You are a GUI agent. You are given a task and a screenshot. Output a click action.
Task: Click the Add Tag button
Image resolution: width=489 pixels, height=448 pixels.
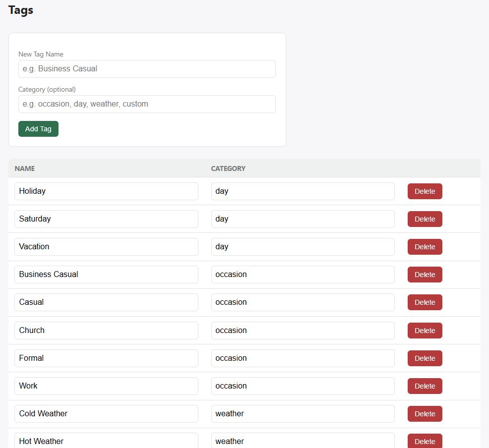[x=38, y=129]
